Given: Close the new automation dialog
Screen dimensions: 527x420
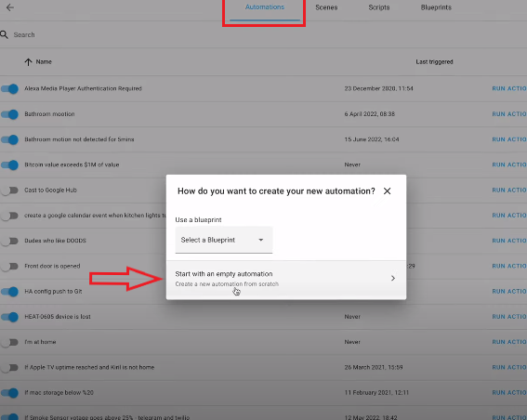Looking at the screenshot, I should coord(388,190).
